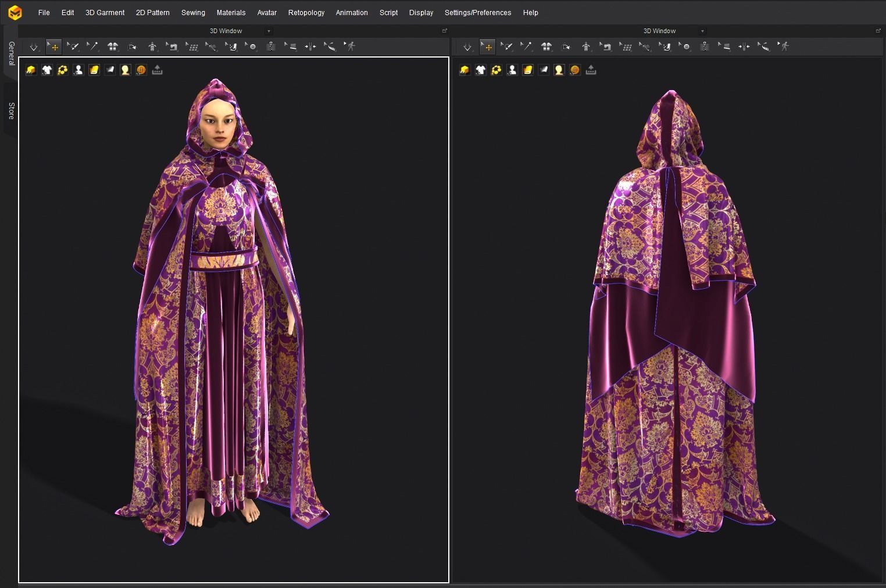This screenshot has width=886, height=588.
Task: Toggle the textured surface shirt icon
Action: coord(47,70)
